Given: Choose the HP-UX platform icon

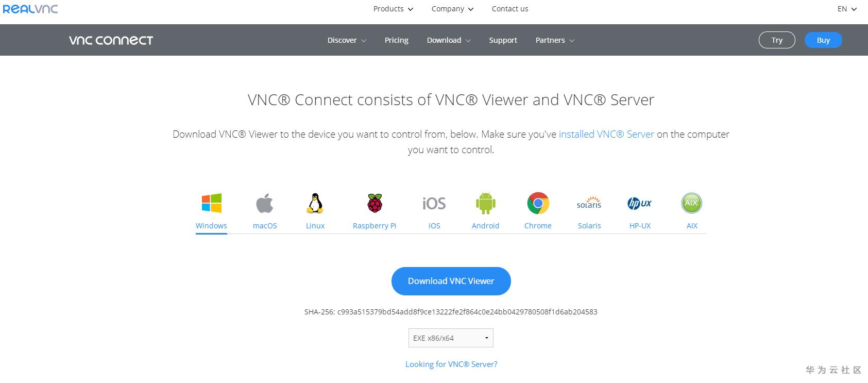Looking at the screenshot, I should tap(640, 203).
